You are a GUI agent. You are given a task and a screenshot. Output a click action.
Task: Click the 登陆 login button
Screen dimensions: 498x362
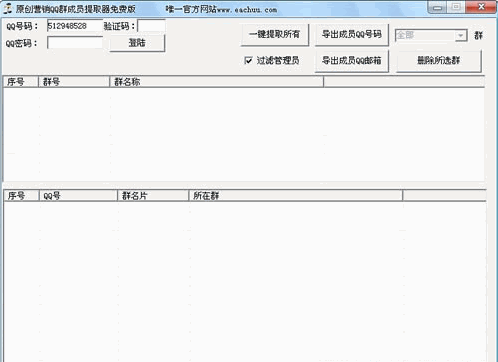(x=137, y=43)
